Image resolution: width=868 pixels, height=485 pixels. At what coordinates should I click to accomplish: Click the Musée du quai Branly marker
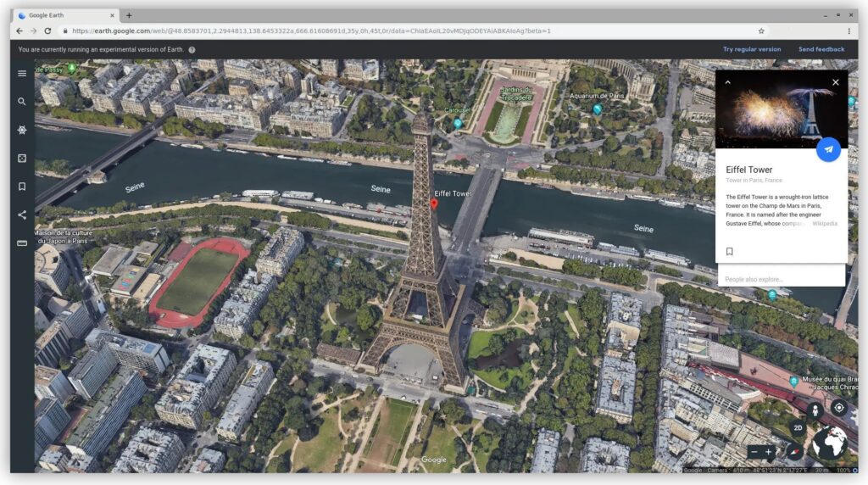click(x=793, y=382)
